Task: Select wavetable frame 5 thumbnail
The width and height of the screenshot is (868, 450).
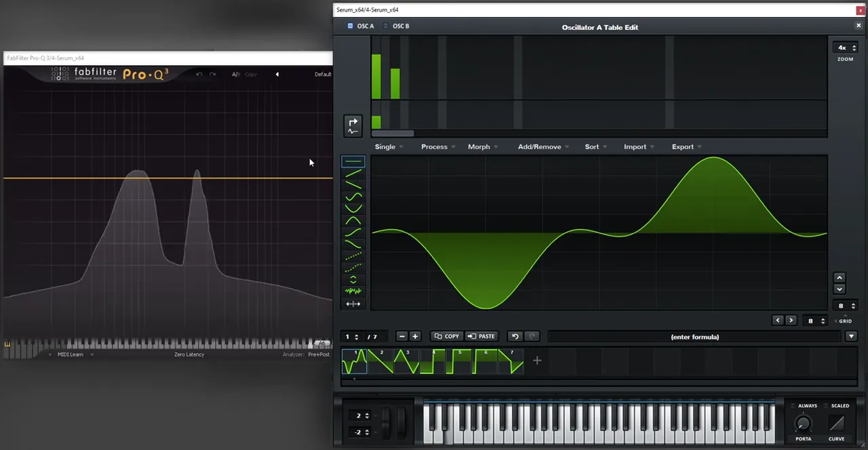Action: click(458, 361)
